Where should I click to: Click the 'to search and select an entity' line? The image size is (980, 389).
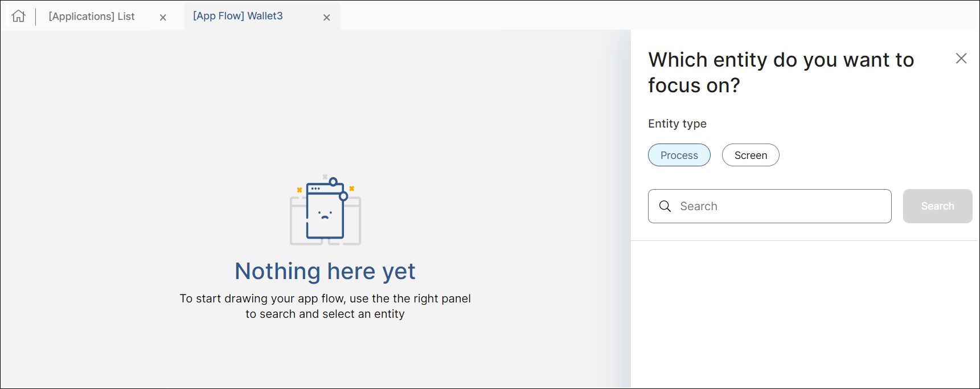click(325, 314)
